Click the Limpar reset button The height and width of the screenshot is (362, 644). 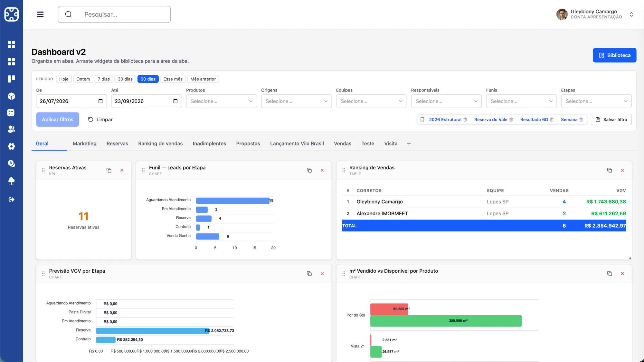100,120
